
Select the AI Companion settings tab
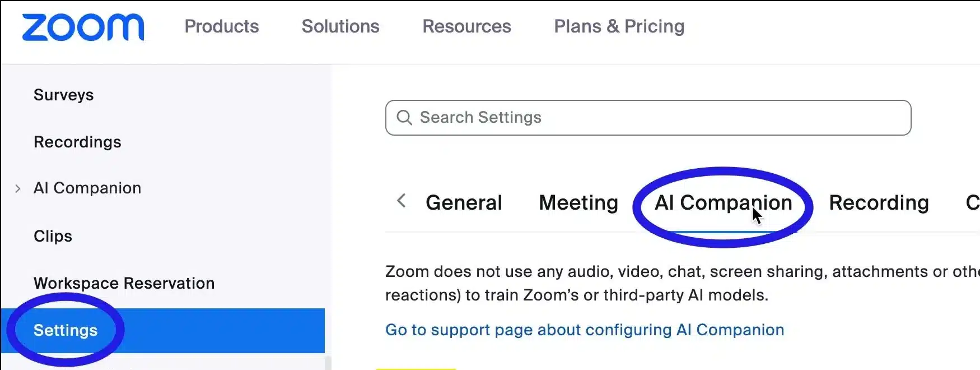(x=723, y=203)
